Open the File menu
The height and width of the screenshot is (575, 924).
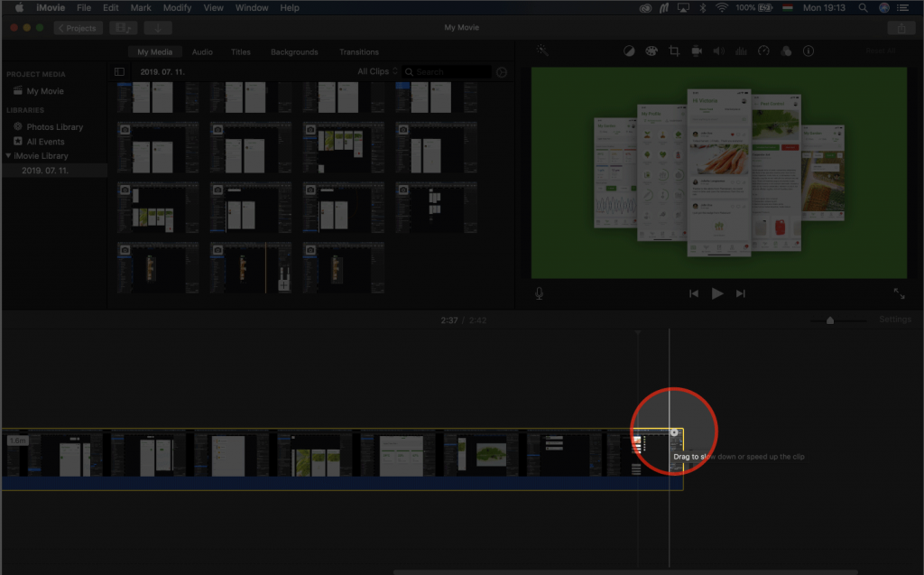point(84,7)
